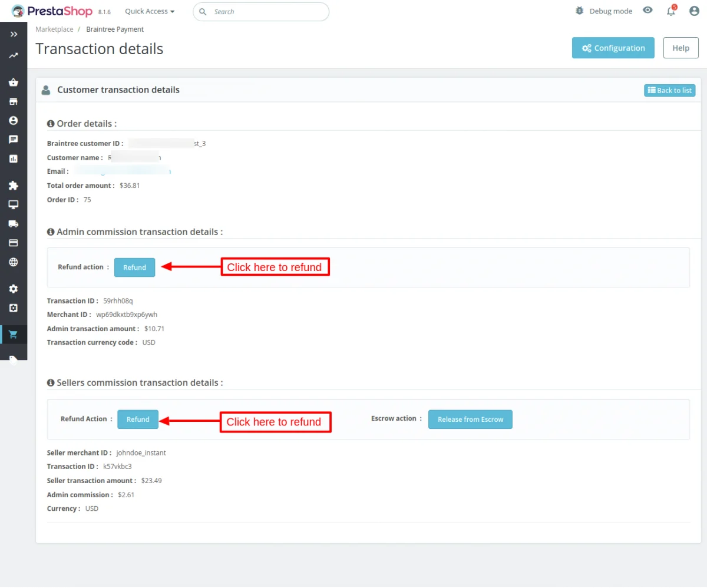Open Customers person icon in sidebar
707x588 pixels.
pyautogui.click(x=14, y=120)
